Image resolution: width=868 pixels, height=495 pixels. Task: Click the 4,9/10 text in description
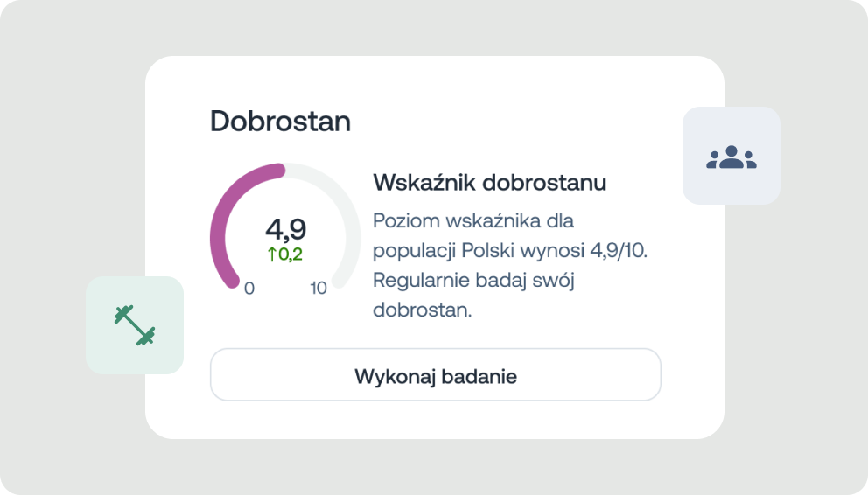tap(619, 250)
